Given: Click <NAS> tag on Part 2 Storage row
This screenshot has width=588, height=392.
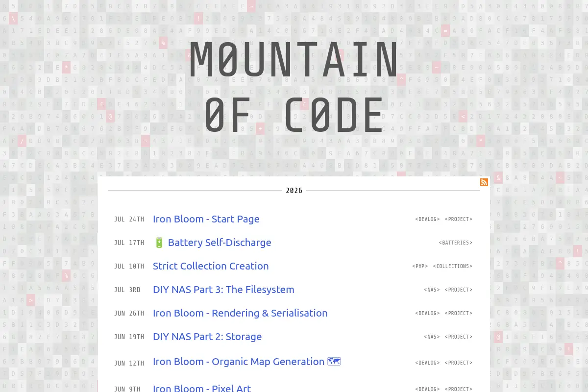Looking at the screenshot, I should 432,337.
